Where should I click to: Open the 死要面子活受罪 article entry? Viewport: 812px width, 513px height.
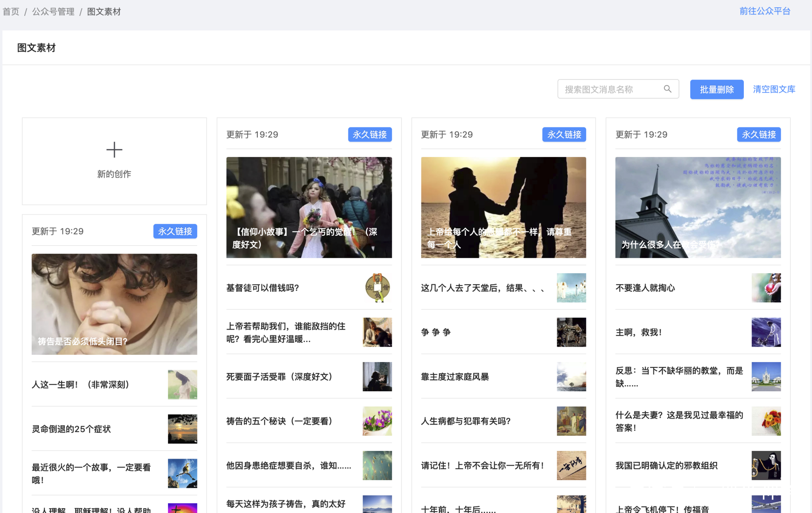(x=279, y=377)
